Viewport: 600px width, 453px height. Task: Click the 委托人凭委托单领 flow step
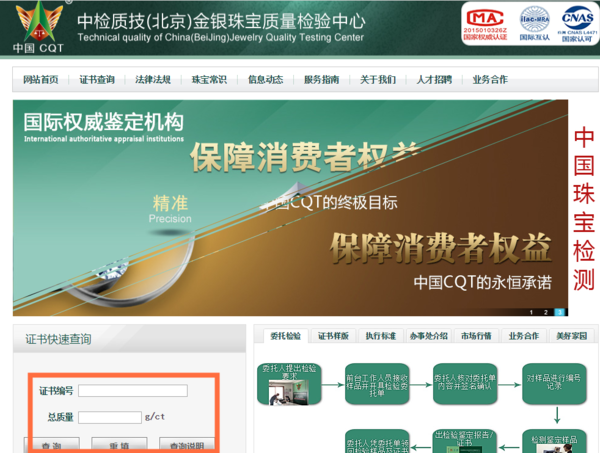[x=377, y=442]
